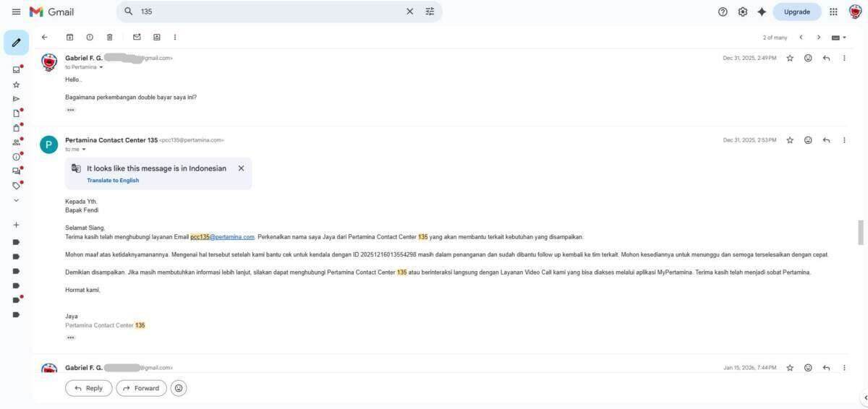Open Gemini sparkle icon in header
Viewport: 868px width, 409px height.
pyautogui.click(x=762, y=12)
